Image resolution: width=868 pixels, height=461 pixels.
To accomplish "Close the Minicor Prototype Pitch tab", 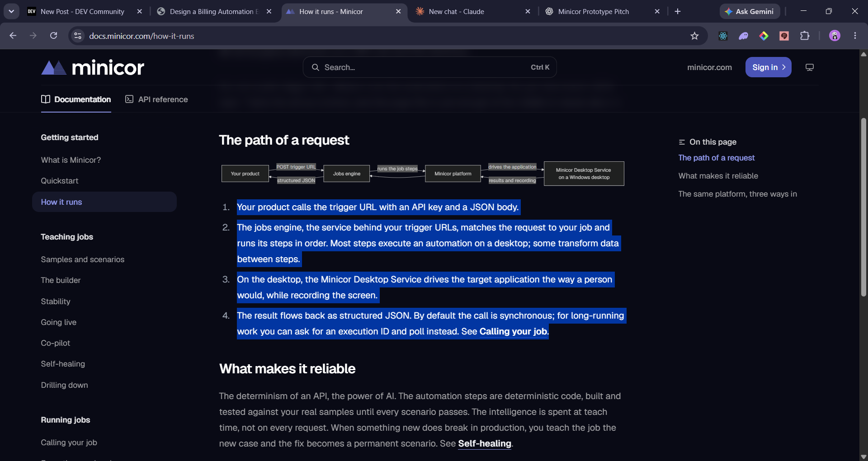I will click(657, 11).
